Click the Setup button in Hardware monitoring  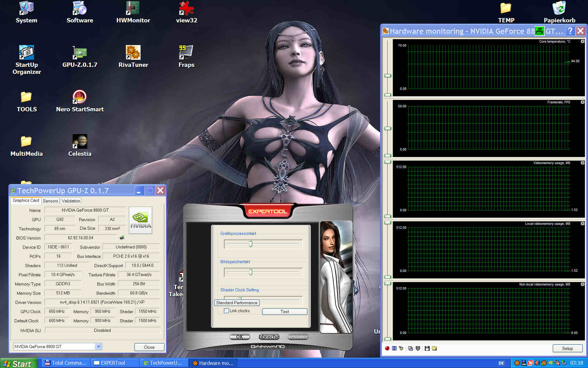(x=567, y=348)
